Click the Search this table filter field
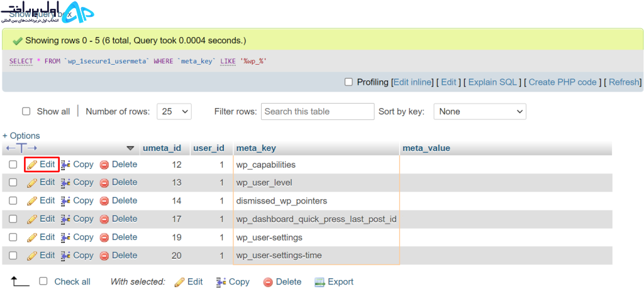Image resolution: width=644 pixels, height=297 pixels. [x=318, y=112]
